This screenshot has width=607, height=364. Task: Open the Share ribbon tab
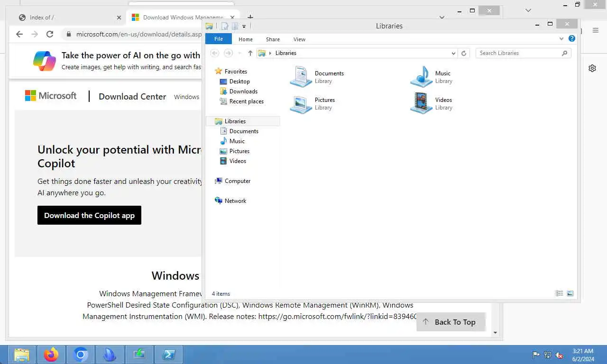tap(273, 39)
